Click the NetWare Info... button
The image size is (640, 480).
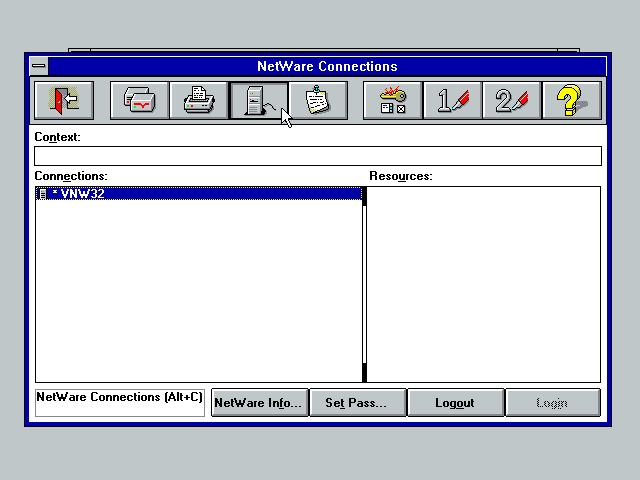(260, 403)
